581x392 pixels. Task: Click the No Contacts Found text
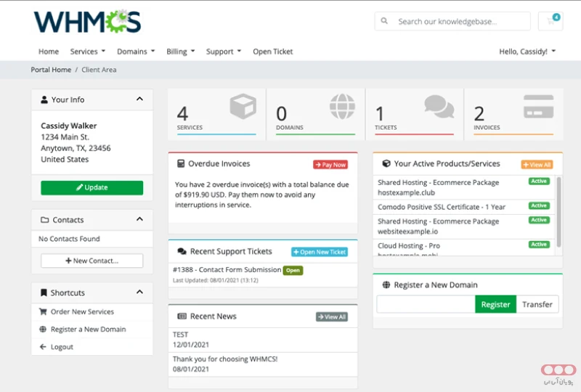tap(69, 239)
